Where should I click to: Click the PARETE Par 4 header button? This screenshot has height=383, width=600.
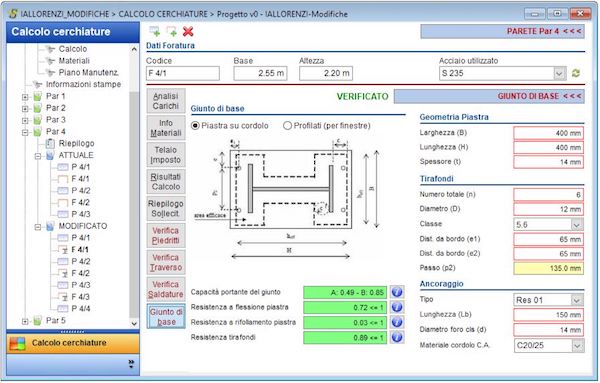pyautogui.click(x=502, y=31)
